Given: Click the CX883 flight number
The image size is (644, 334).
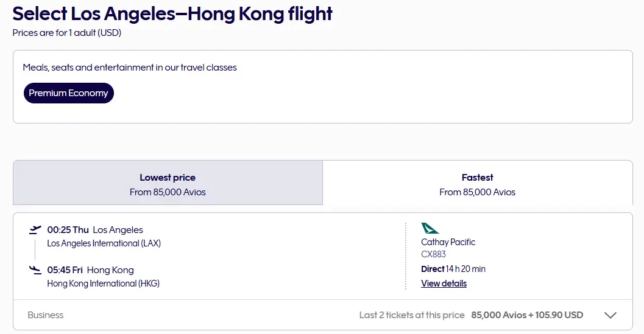Looking at the screenshot, I should click(x=433, y=254).
